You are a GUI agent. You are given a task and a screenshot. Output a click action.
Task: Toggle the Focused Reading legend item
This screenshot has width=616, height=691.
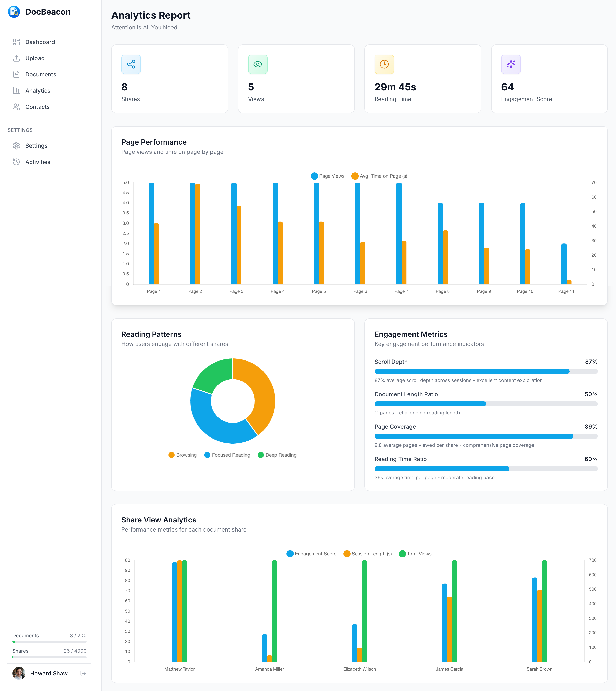click(227, 455)
